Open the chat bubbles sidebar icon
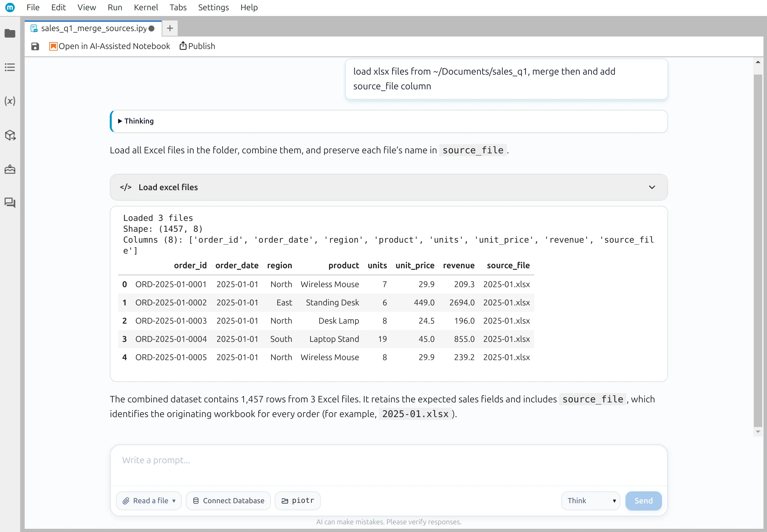767x532 pixels. (x=10, y=203)
